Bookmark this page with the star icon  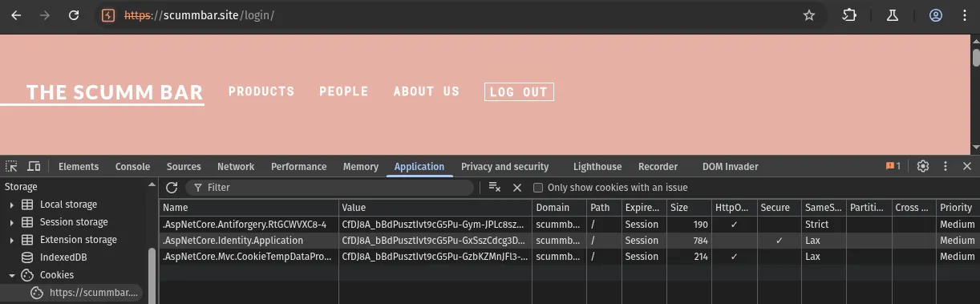[x=809, y=15]
